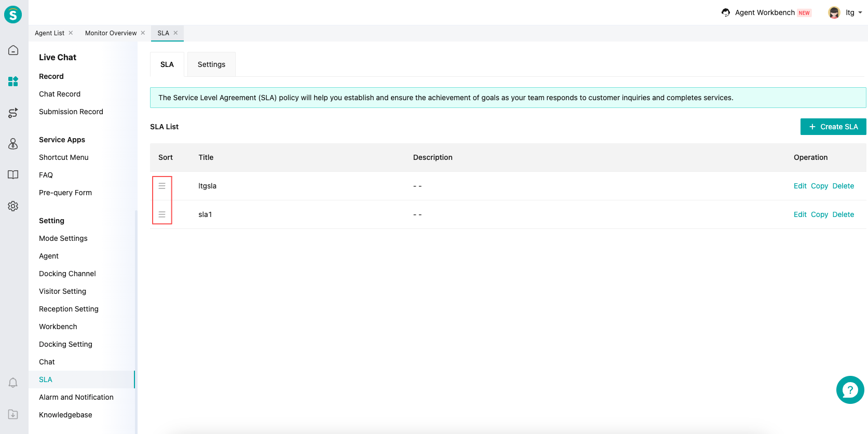Edit the ltgsla SLA entry
The image size is (868, 434).
[799, 186]
